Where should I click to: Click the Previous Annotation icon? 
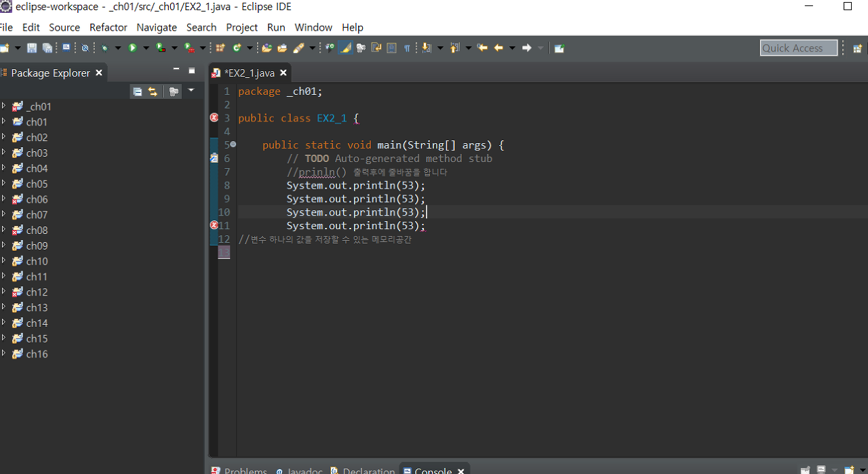click(454, 48)
